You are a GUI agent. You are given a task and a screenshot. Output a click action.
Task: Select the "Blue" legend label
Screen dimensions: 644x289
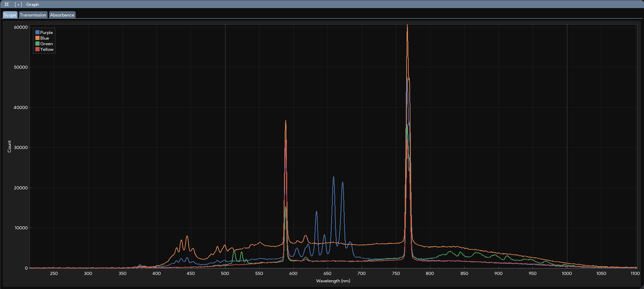coord(44,38)
